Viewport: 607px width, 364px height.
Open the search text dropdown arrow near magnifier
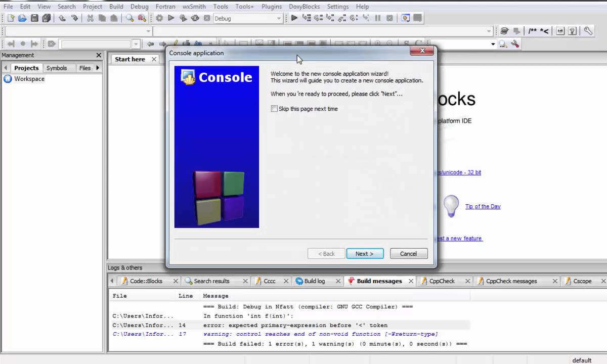[493, 44]
